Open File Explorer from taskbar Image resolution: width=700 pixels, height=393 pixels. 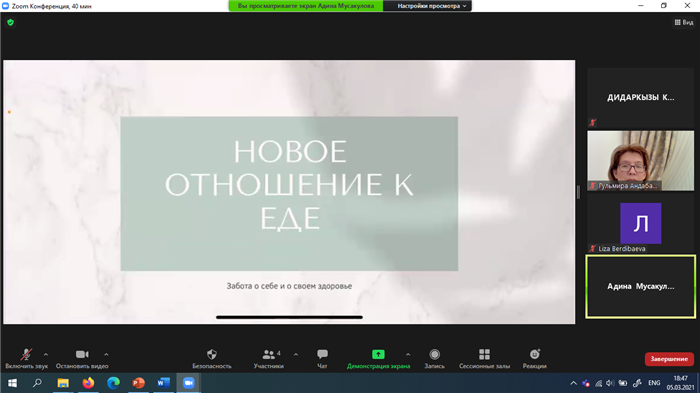tap(63, 383)
